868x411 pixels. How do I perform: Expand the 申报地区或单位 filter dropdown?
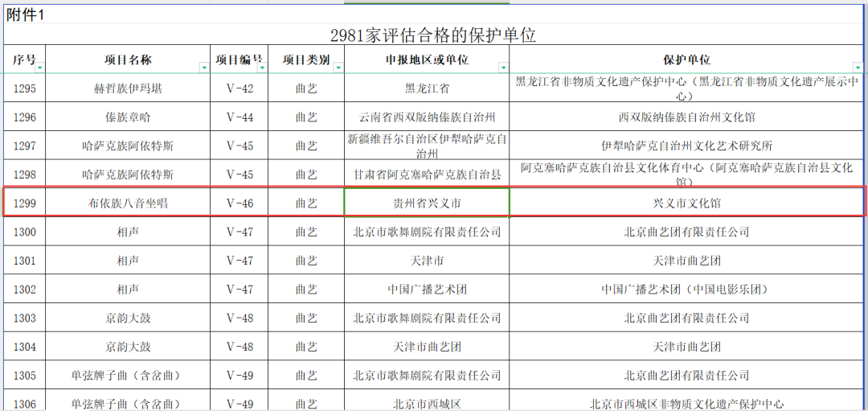[x=503, y=68]
